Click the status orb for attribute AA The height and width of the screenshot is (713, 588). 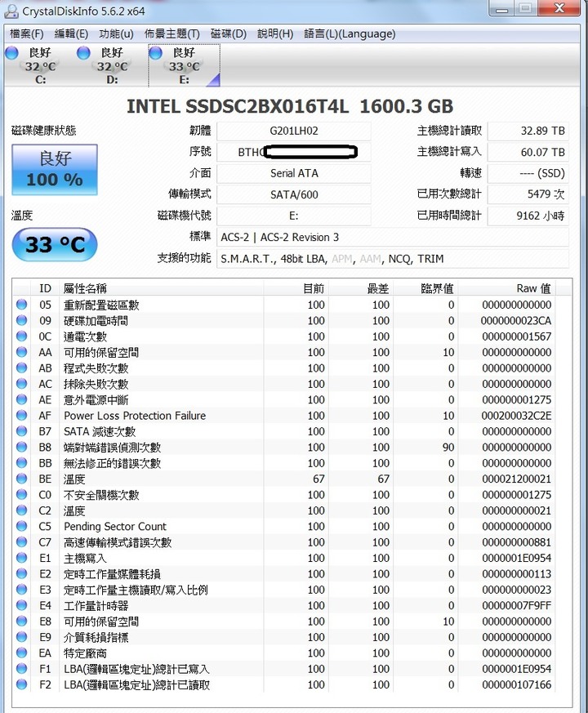click(x=21, y=352)
